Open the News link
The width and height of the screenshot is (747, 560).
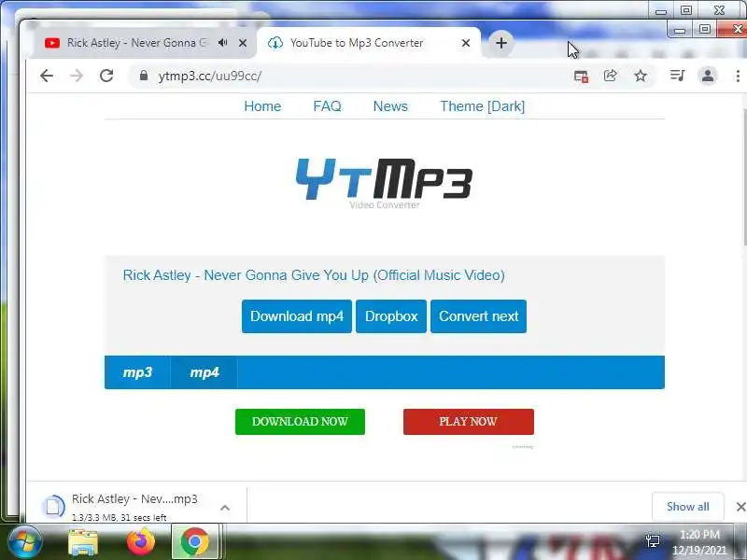tap(390, 106)
